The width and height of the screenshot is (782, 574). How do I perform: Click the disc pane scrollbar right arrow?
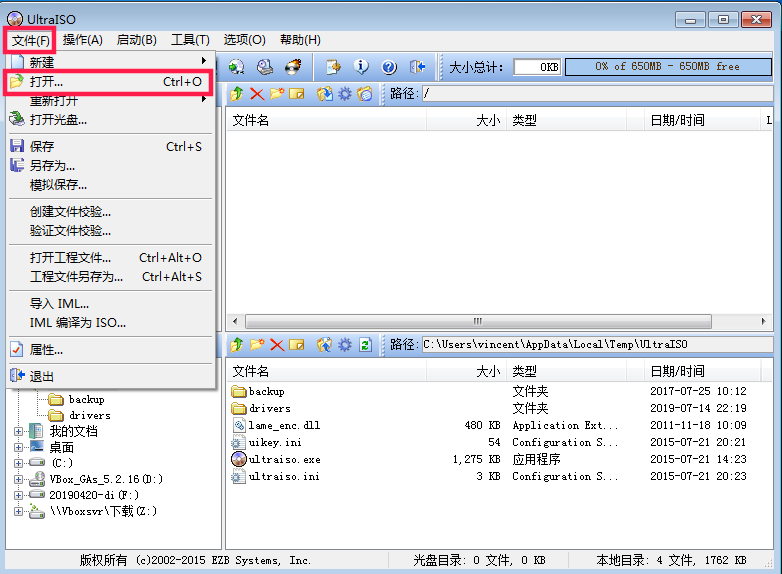764,321
